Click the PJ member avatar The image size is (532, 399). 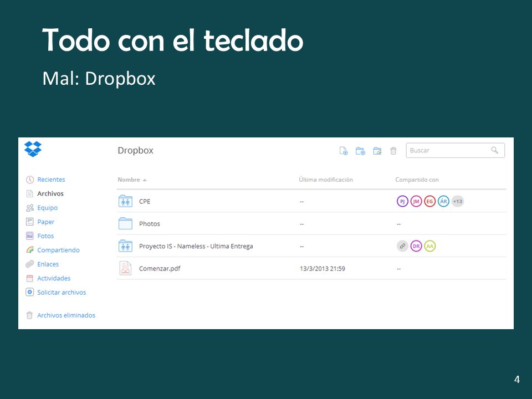pyautogui.click(x=402, y=201)
